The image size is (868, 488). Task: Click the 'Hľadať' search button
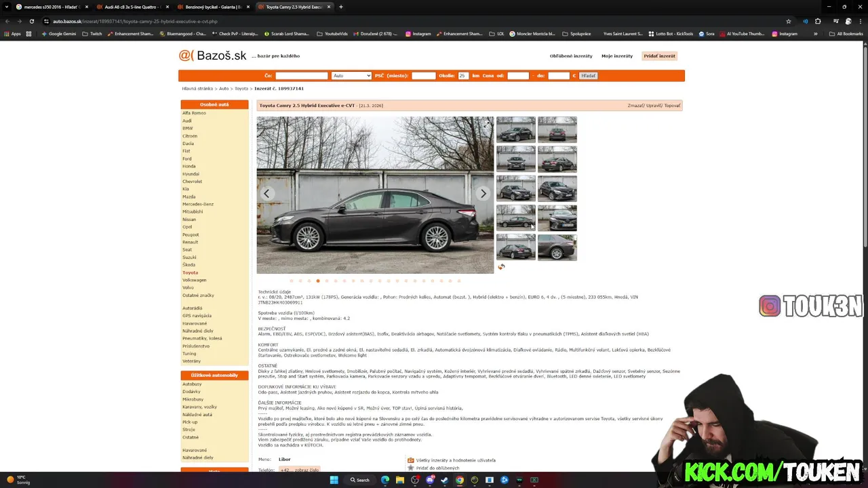pos(588,76)
